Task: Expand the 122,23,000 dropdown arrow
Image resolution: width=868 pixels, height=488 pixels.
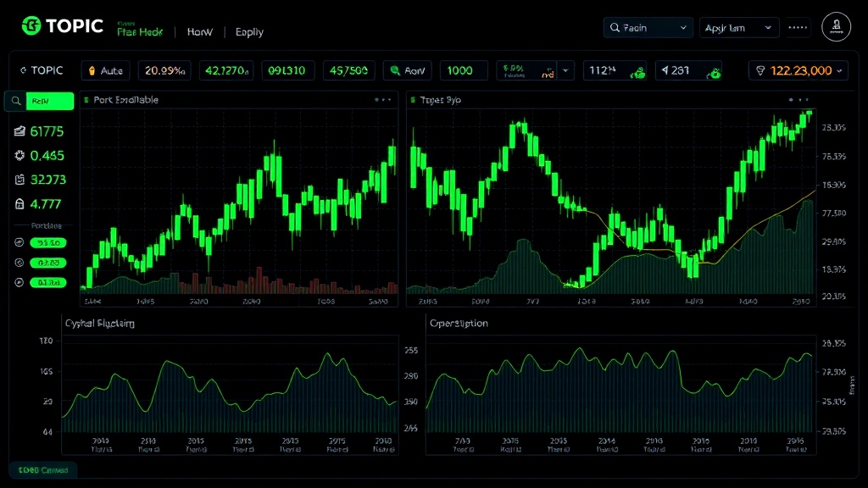Action: coord(840,71)
